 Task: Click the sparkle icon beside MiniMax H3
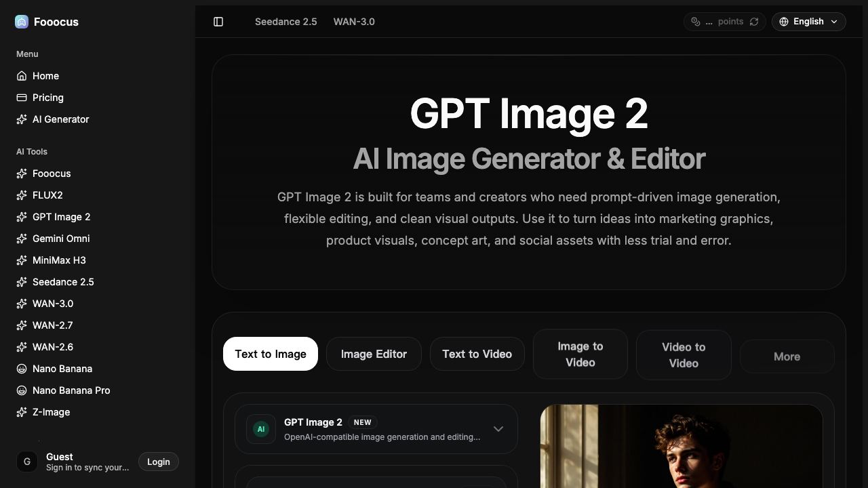[x=22, y=260]
